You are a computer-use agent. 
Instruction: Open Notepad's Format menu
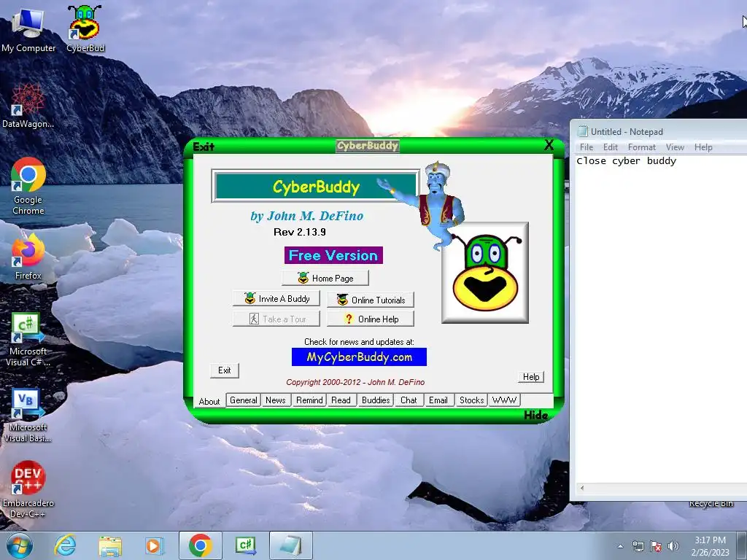642,147
